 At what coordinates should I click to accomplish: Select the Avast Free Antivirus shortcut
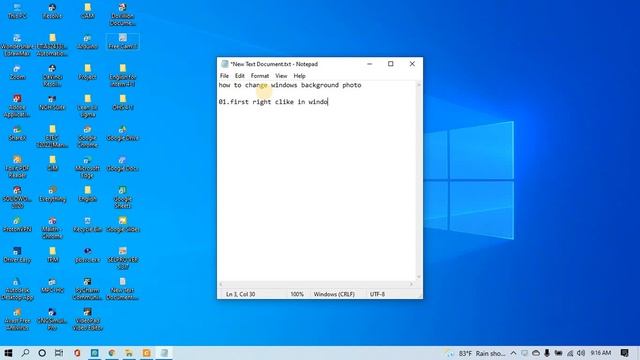click(x=17, y=319)
